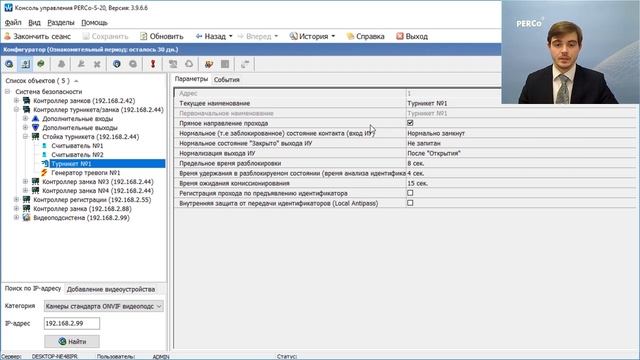
Task: Click the PERCo app icon in the title bar
Action: point(8,7)
